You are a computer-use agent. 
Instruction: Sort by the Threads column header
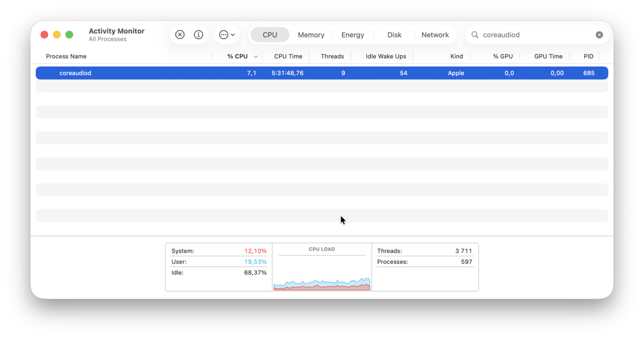(x=333, y=57)
